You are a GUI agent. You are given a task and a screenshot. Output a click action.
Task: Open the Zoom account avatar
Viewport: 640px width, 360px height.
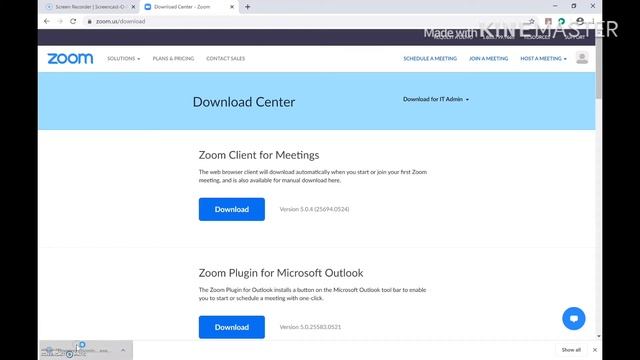click(x=582, y=58)
